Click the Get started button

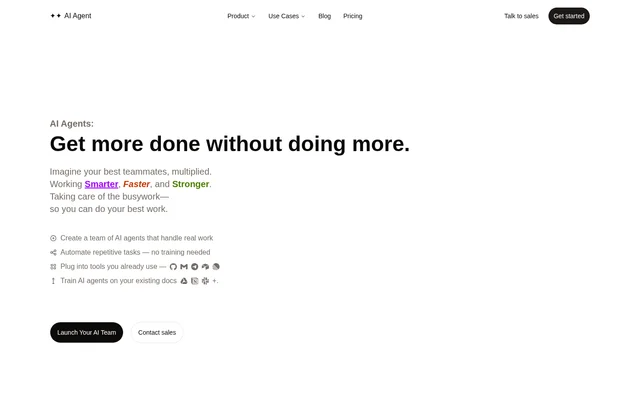[569, 16]
